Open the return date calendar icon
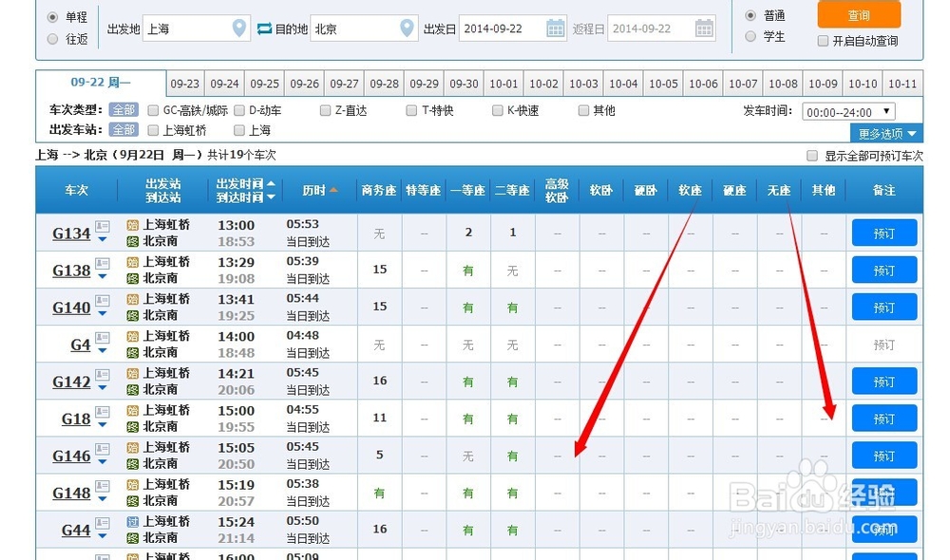950x560 pixels. (704, 28)
